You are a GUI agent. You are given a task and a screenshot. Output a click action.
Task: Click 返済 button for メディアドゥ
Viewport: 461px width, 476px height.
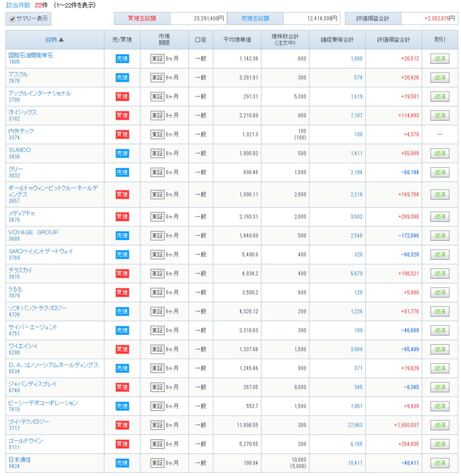tap(440, 217)
